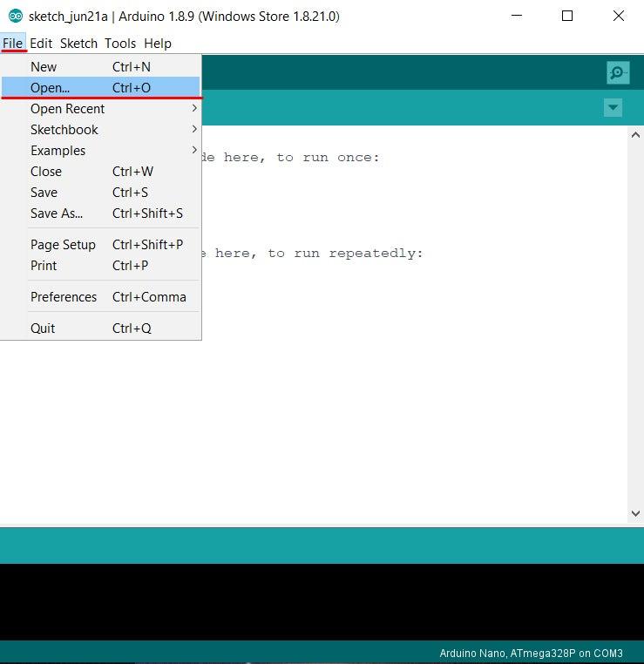The image size is (644, 664).
Task: Open the Tools menu
Action: tap(120, 44)
